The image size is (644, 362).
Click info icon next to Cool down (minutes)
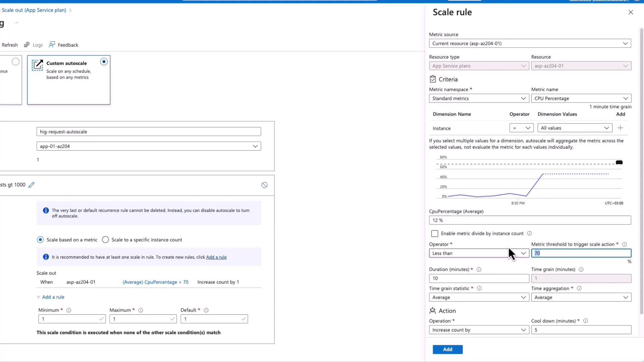[x=585, y=321]
